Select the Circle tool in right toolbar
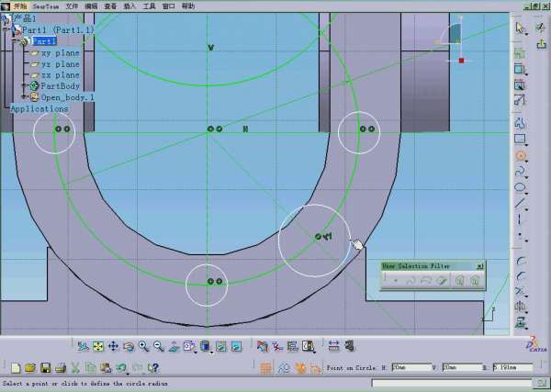 click(520, 156)
